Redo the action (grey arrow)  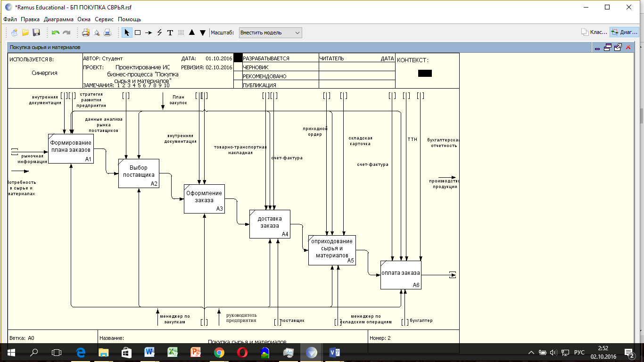pyautogui.click(x=66, y=33)
